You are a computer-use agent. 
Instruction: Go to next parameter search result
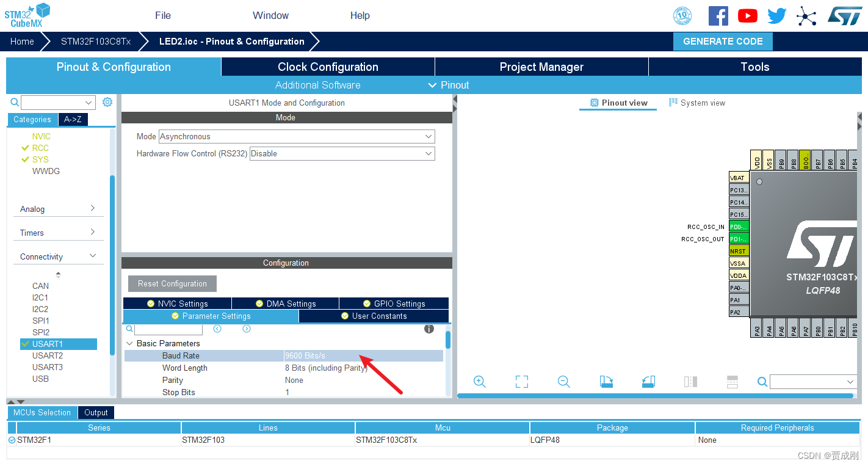247,329
